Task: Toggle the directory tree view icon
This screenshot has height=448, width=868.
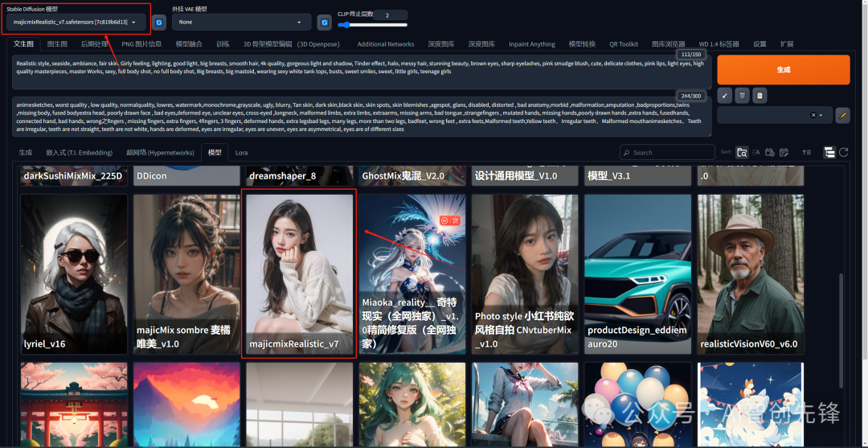Action: coord(829,152)
